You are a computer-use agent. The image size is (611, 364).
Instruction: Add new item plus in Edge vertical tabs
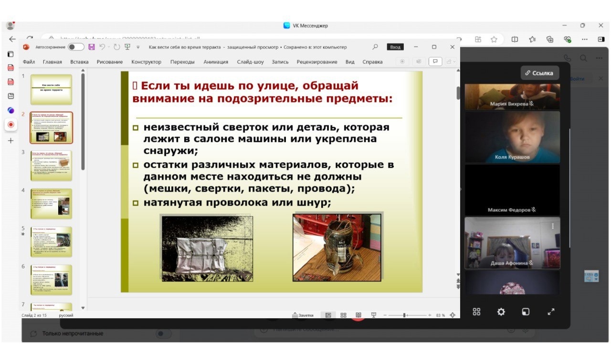[x=11, y=141]
